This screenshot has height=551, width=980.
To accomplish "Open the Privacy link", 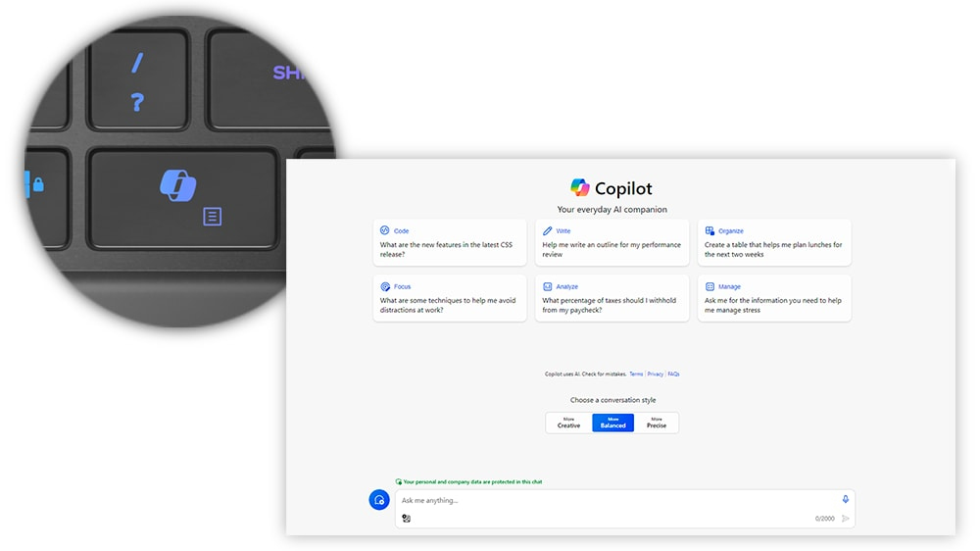I will 655,375.
